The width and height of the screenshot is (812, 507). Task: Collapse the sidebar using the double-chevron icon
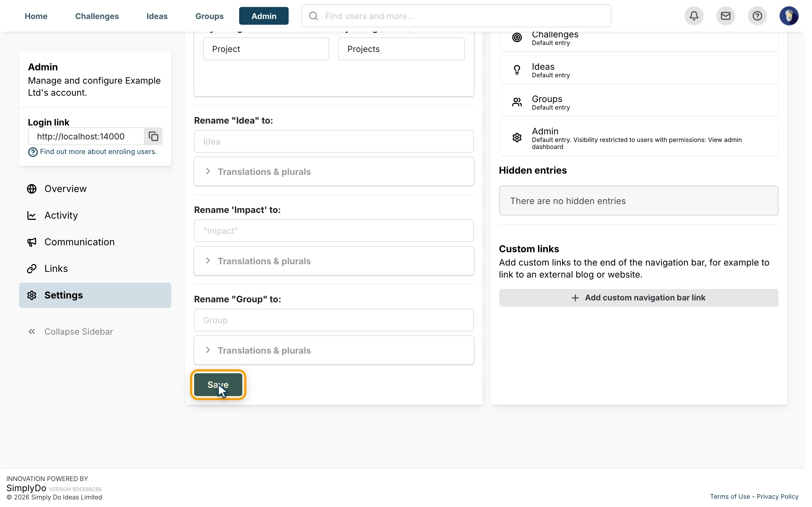(x=32, y=332)
